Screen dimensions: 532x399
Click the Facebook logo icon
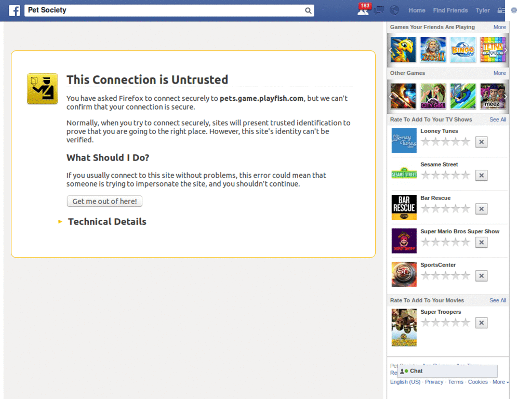14,10
